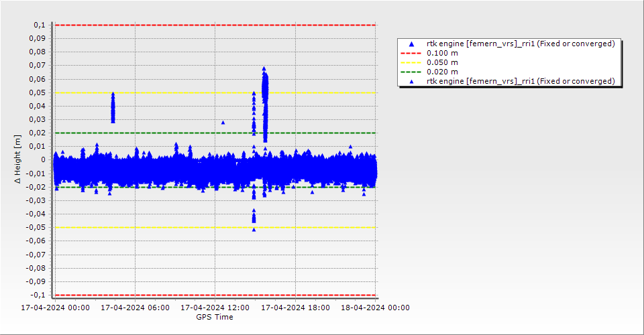Viewport: 644px width, 335px height.
Task: Click the isolated outlier point just before 12:00
Action: [223, 123]
